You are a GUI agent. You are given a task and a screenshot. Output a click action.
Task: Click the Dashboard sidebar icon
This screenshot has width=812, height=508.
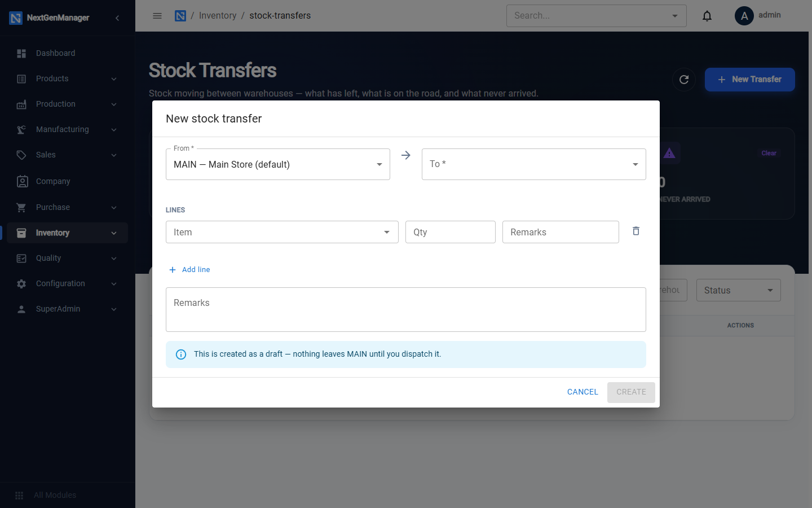click(21, 53)
